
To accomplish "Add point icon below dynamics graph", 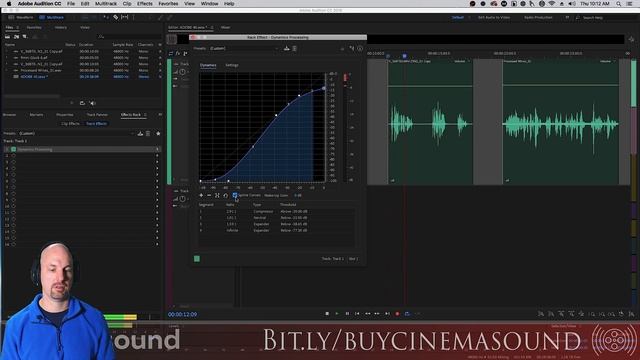I will coord(201,196).
